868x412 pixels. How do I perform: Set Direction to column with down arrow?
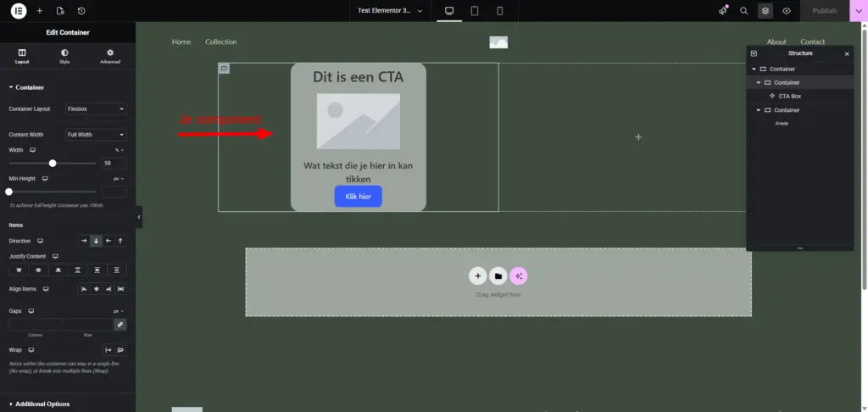tap(97, 241)
